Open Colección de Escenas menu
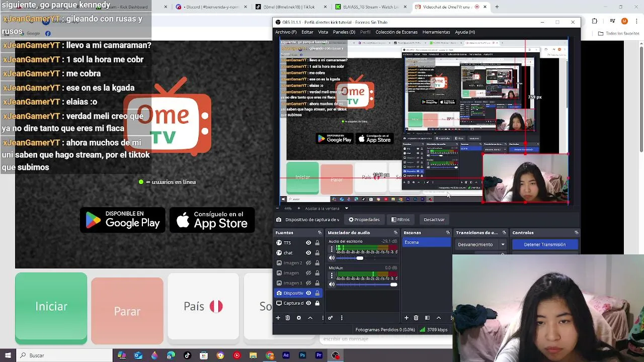 (396, 32)
